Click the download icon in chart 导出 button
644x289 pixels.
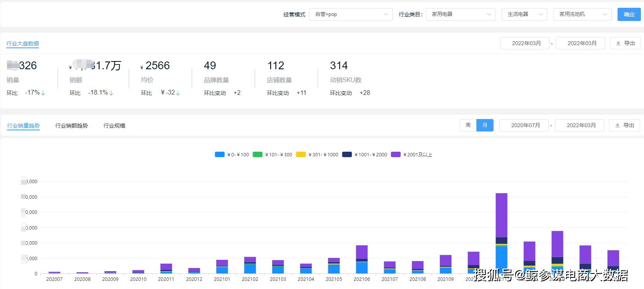(x=618, y=125)
